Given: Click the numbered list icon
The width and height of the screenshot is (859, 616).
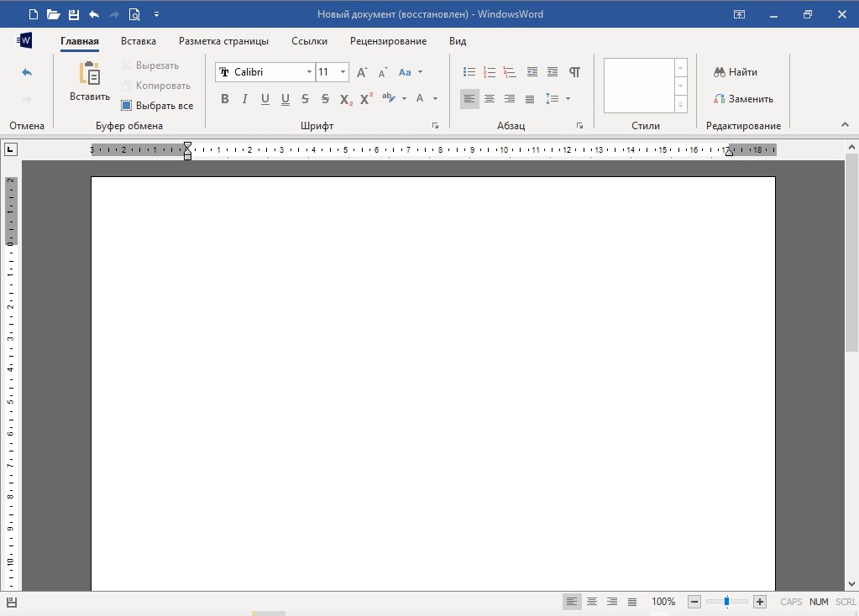Looking at the screenshot, I should click(x=490, y=72).
